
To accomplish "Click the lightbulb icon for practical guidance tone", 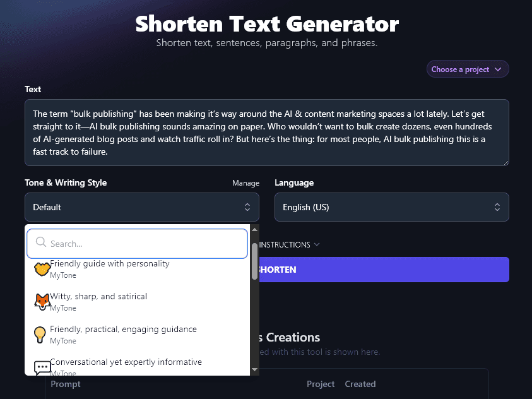I will tap(42, 334).
